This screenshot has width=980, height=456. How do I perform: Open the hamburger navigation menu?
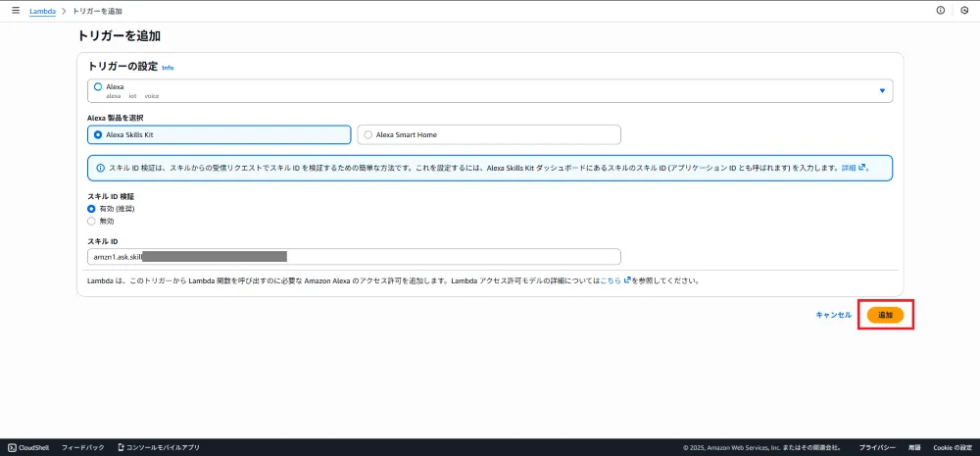coord(16,11)
